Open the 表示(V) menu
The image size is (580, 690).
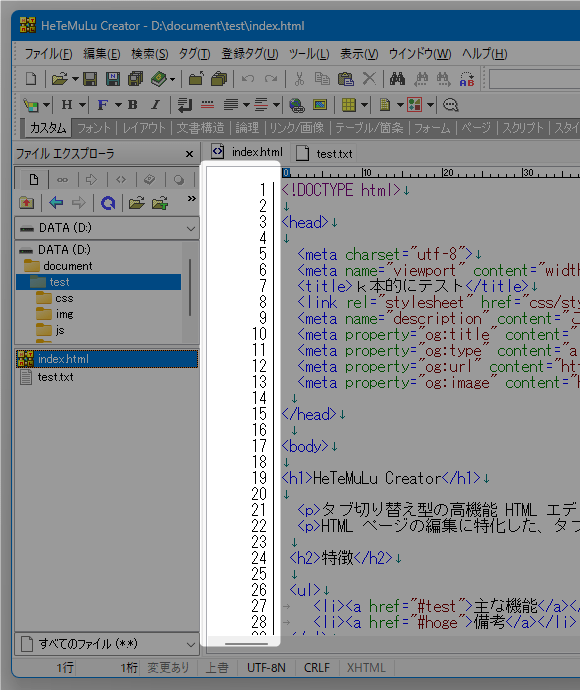pyautogui.click(x=359, y=54)
